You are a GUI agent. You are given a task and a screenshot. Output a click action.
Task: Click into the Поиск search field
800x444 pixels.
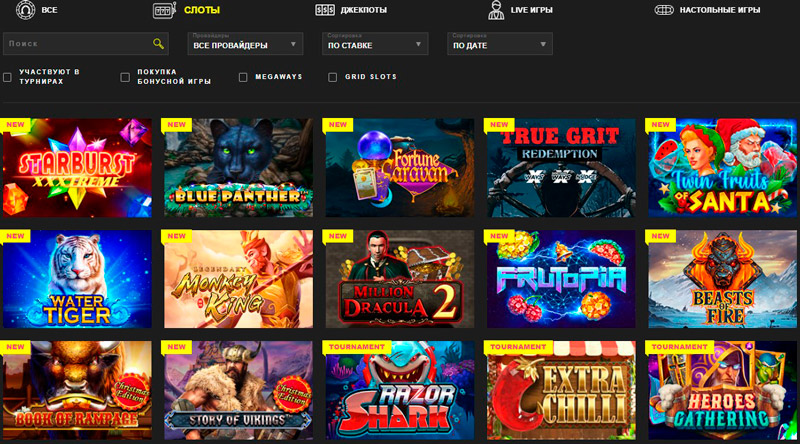(x=75, y=44)
